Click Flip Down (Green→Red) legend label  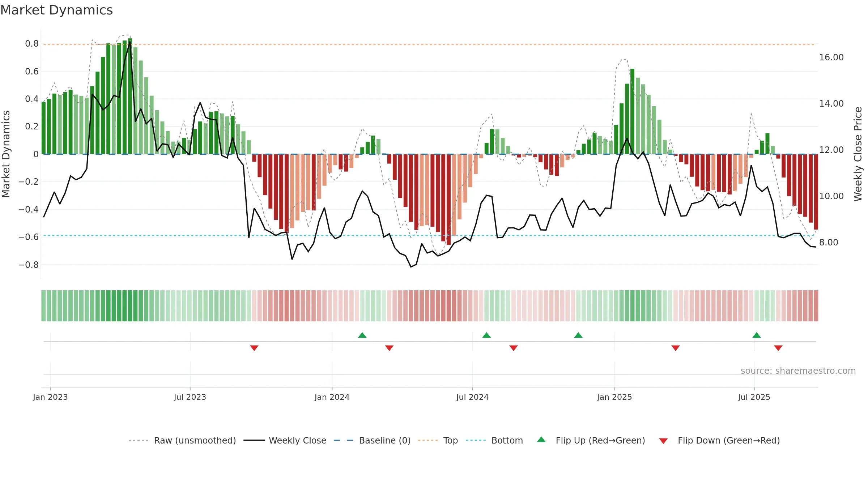point(729,440)
